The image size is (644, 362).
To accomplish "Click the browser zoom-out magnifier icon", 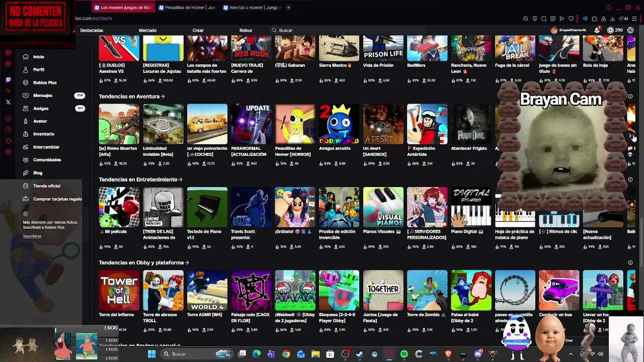I will (526, 19).
